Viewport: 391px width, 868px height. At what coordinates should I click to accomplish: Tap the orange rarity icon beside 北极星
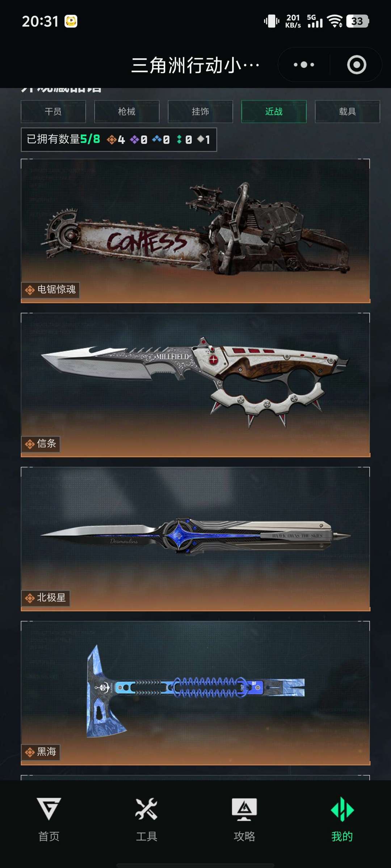coord(30,598)
